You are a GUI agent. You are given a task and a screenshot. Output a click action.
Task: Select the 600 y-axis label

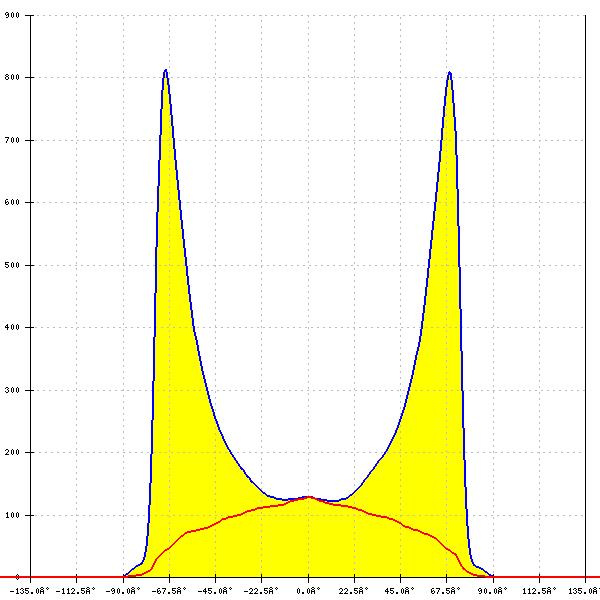pos(12,202)
